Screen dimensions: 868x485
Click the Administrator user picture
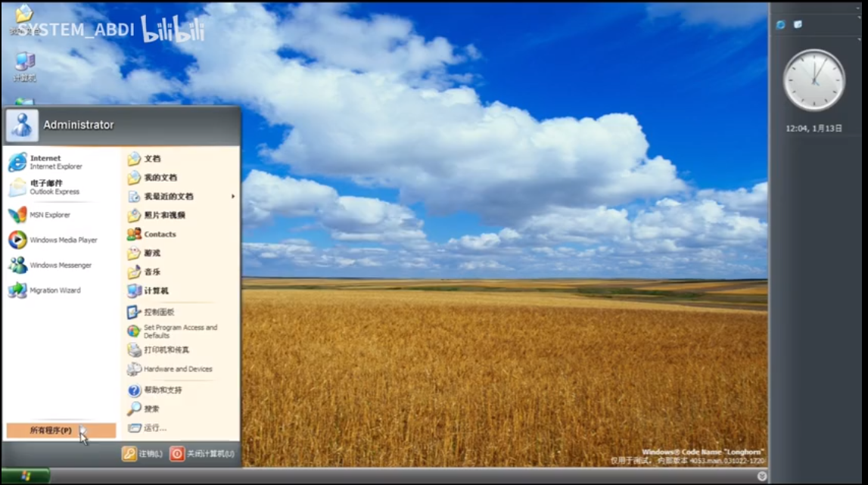click(21, 125)
